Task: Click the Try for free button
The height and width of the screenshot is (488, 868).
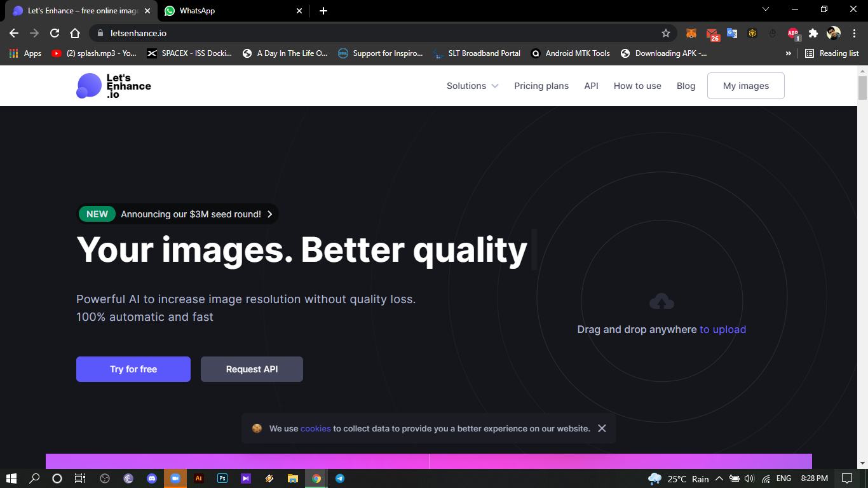Action: [133, 369]
